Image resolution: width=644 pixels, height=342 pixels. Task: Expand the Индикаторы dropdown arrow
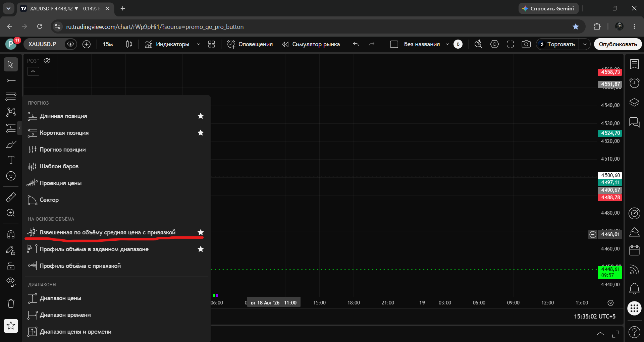(198, 44)
